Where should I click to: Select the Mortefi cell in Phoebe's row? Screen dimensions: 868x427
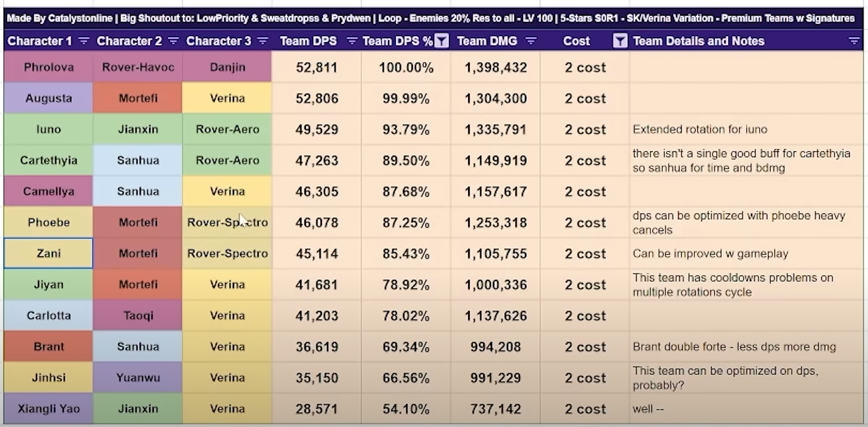pyautogui.click(x=138, y=223)
